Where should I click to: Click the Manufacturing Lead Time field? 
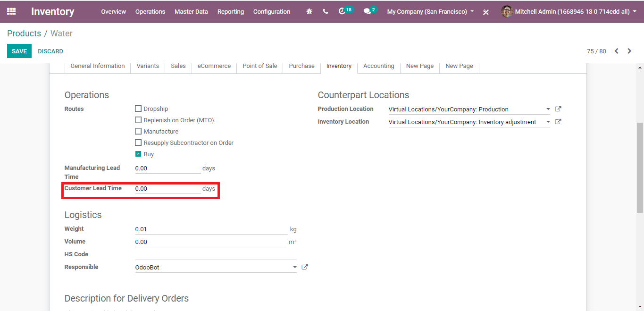(168, 168)
